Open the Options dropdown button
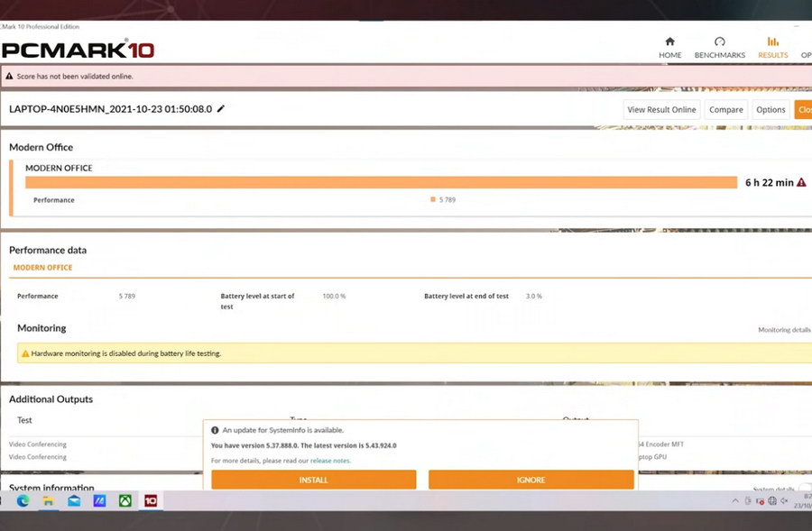This screenshot has width=812, height=531. (x=770, y=110)
